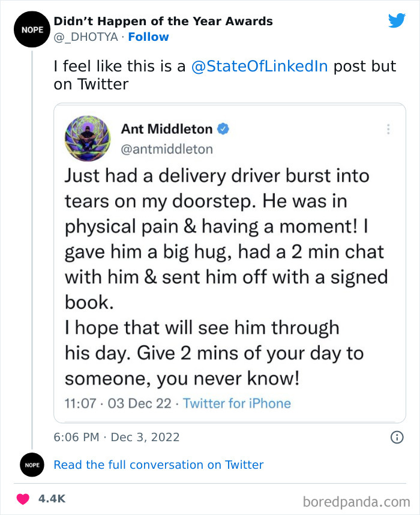Click the Ant Middleton display name
420x515 pixels.
coord(167,129)
